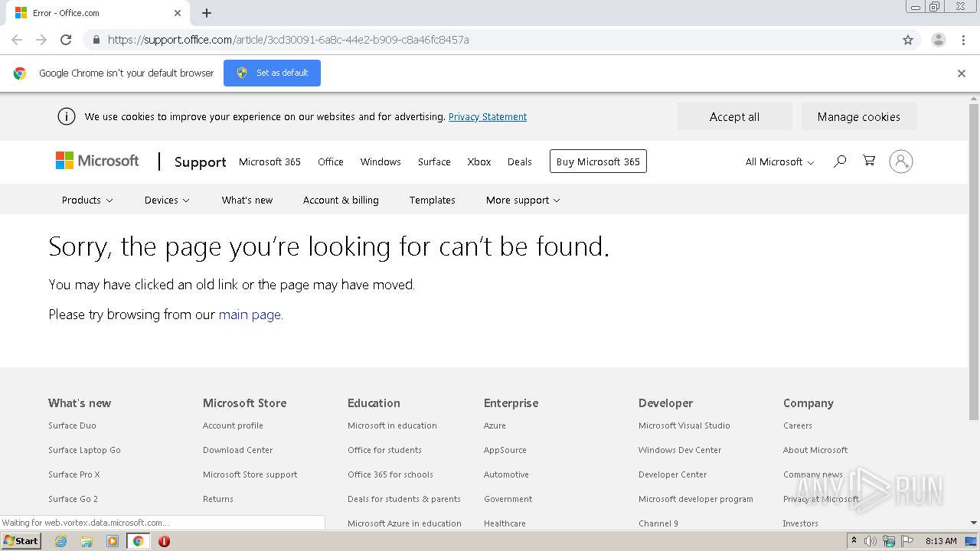The width and height of the screenshot is (980, 551).
Task: Expand the More support menu
Action: tap(523, 200)
